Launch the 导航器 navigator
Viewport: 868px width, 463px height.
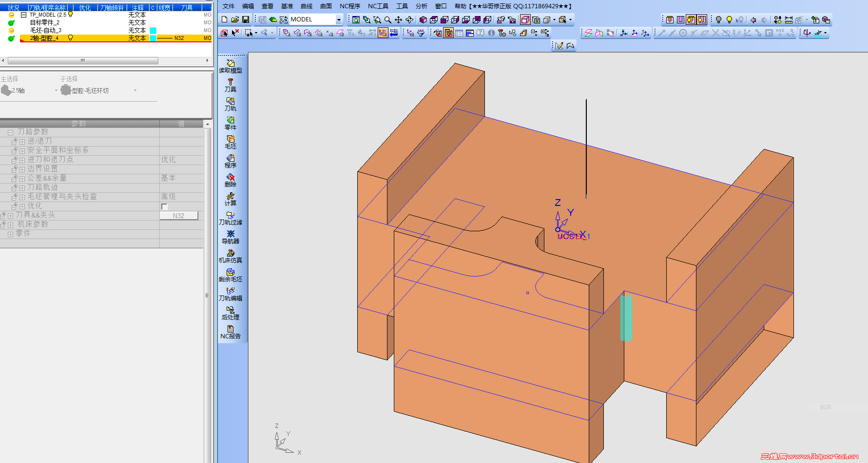[x=231, y=238]
